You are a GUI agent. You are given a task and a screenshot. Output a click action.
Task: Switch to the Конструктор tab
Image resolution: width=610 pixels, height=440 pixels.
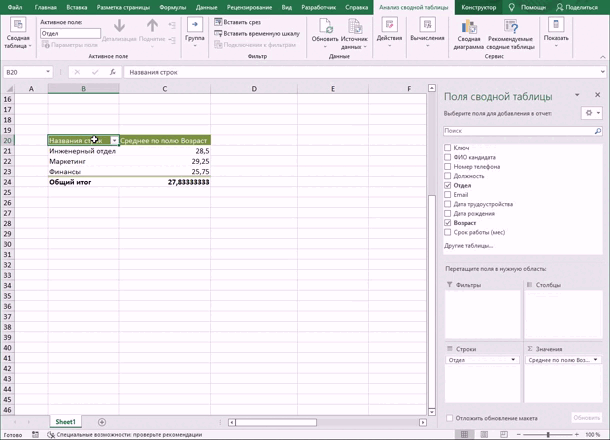coord(479,7)
